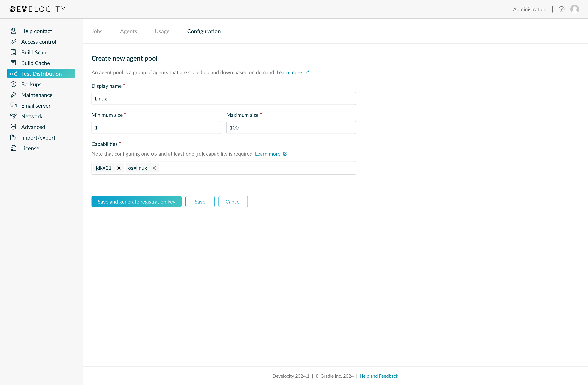Open the Email server configuration
The image size is (588, 385).
click(36, 105)
